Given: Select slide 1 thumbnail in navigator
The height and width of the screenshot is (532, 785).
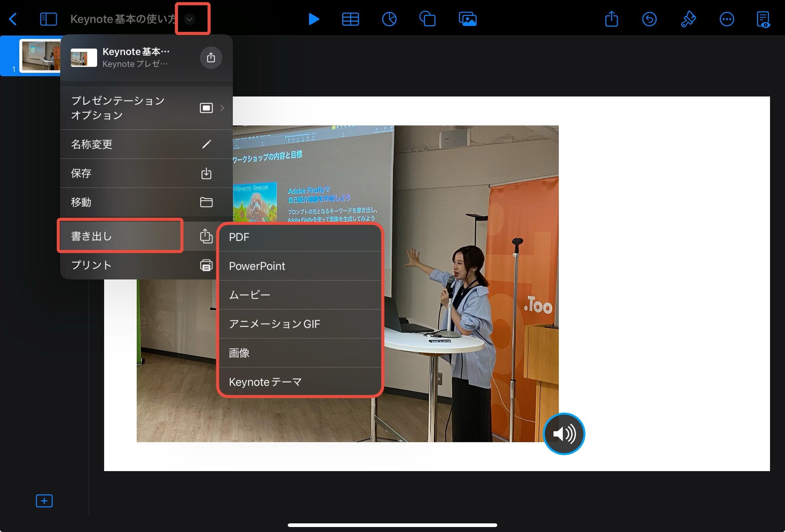Looking at the screenshot, I should (x=40, y=56).
